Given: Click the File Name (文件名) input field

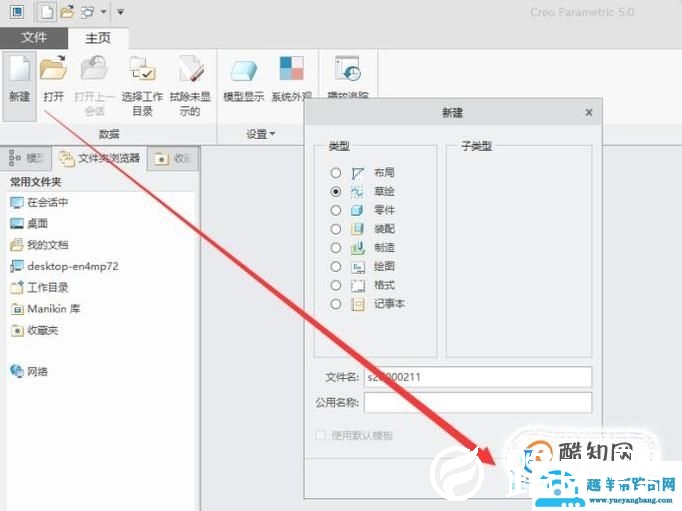Looking at the screenshot, I should 478,377.
